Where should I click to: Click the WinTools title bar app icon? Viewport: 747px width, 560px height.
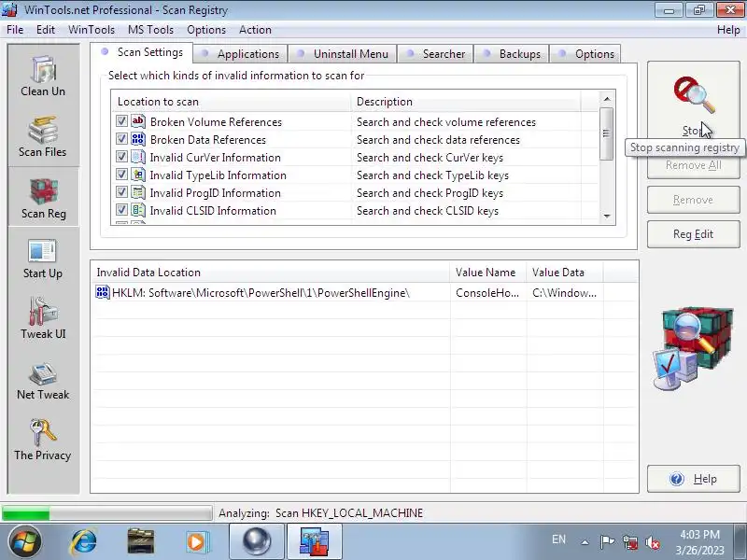tap(9, 10)
